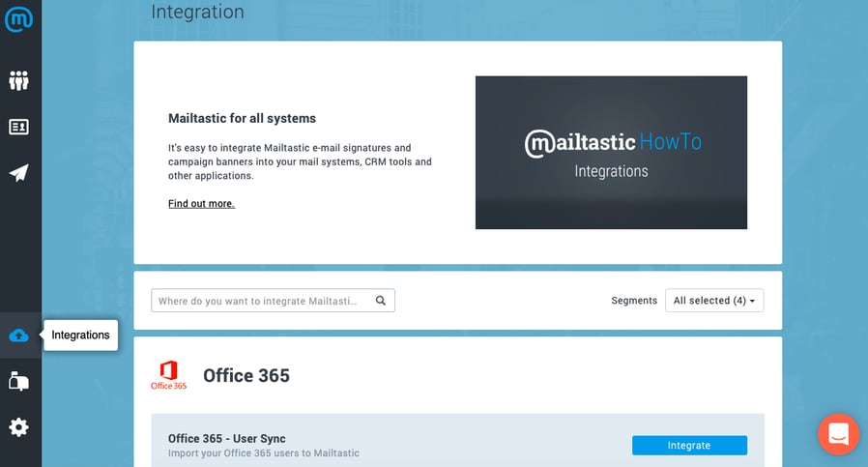Open the devices icon above settings gear

19,381
